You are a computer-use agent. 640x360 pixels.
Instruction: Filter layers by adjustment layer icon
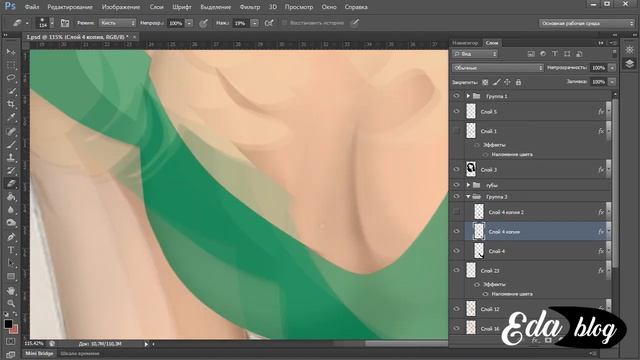pos(543,54)
